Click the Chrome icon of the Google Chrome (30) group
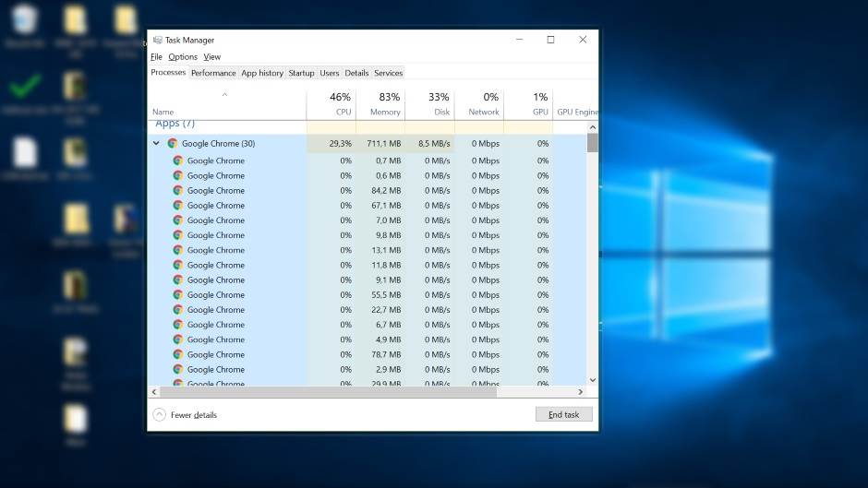The image size is (868, 488). pos(173,144)
